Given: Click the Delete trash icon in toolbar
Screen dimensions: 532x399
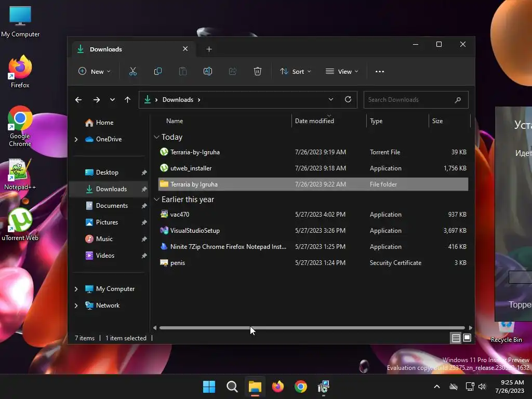Looking at the screenshot, I should coord(258,71).
